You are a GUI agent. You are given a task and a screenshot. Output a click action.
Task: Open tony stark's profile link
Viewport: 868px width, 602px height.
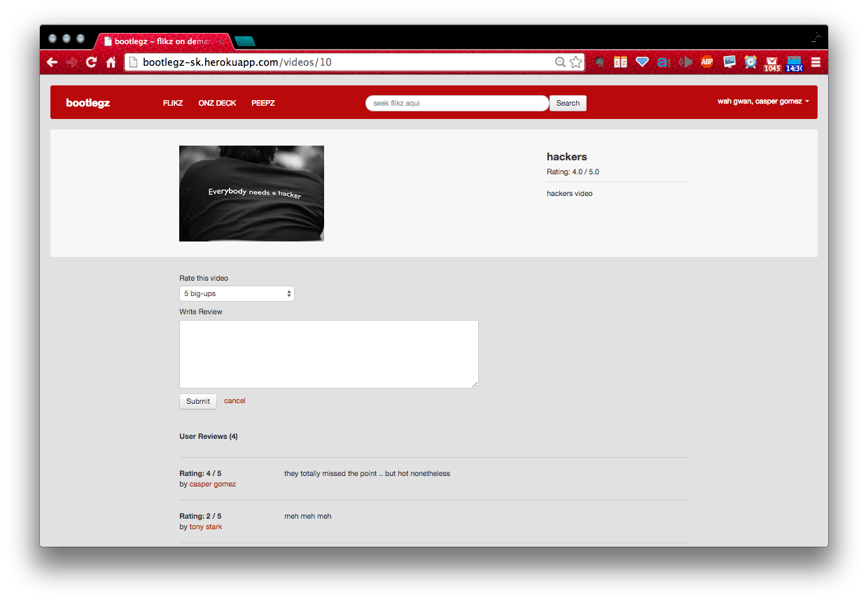[x=206, y=527]
